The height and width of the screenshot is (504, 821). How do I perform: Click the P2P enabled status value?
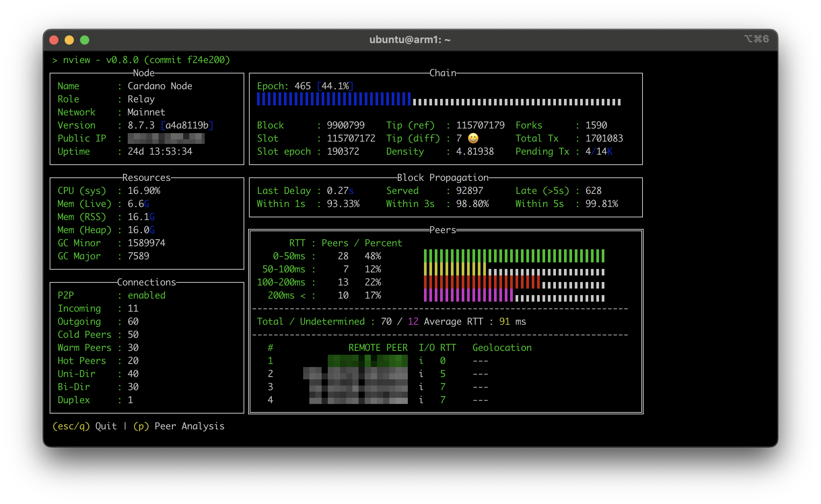coord(146,295)
